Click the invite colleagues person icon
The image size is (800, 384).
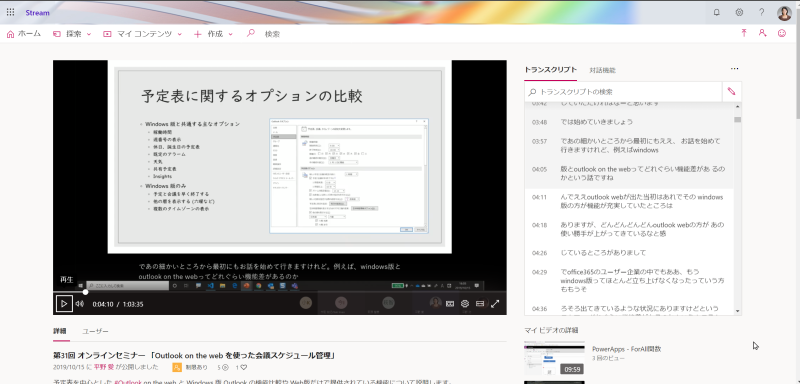pos(762,33)
